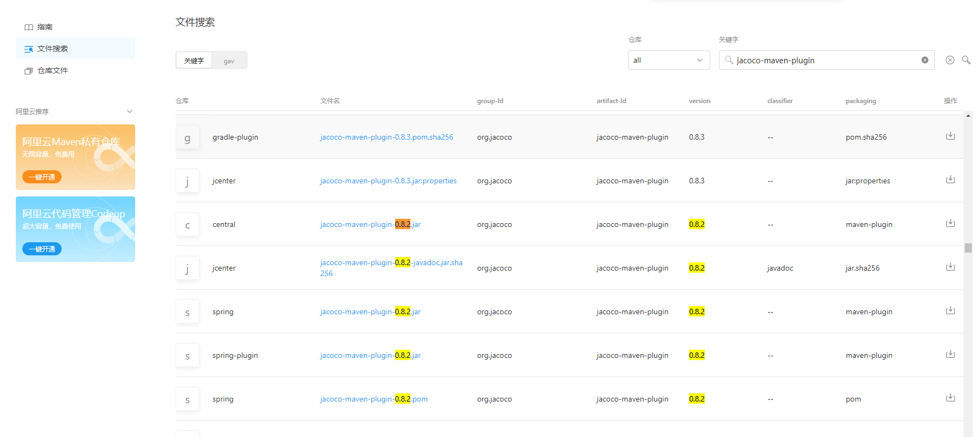Download spring-plugin 0.8.2 jar

click(950, 354)
